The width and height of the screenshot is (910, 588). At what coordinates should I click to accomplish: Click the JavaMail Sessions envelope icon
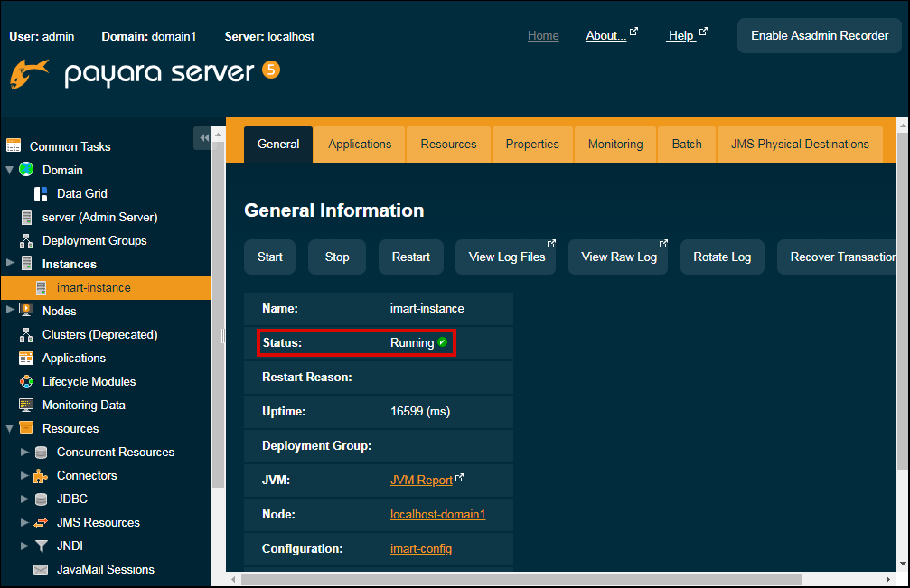41,569
